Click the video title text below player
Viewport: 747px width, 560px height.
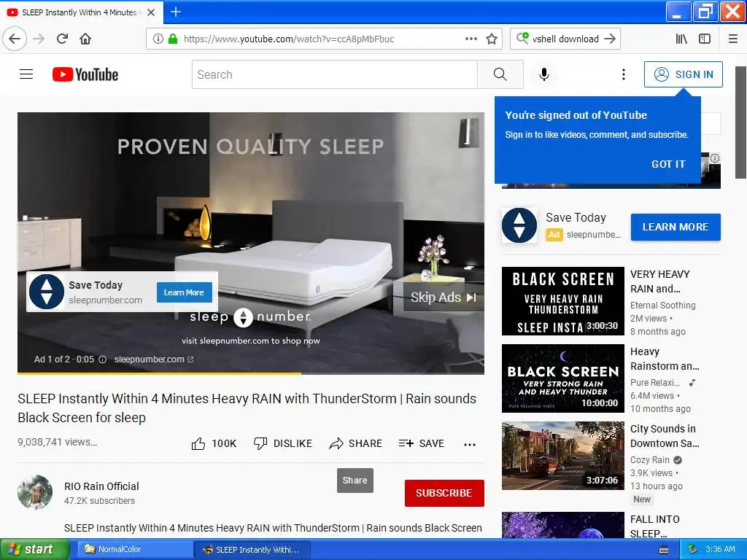[x=247, y=408]
